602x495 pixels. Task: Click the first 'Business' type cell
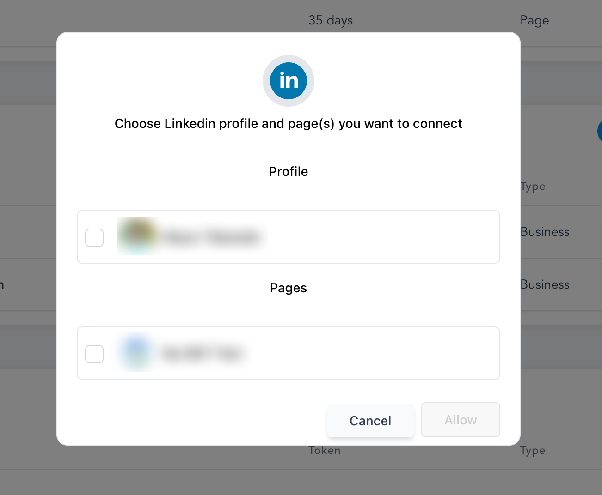pos(545,232)
